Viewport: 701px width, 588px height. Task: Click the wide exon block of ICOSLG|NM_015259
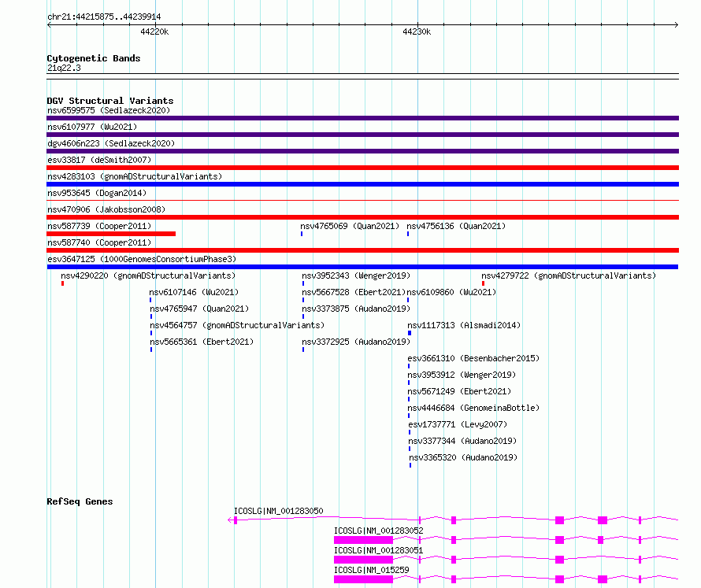coord(363,579)
